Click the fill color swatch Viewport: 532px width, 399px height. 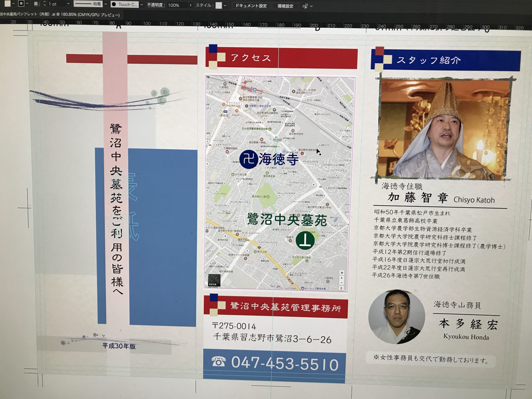[x=7, y=3]
